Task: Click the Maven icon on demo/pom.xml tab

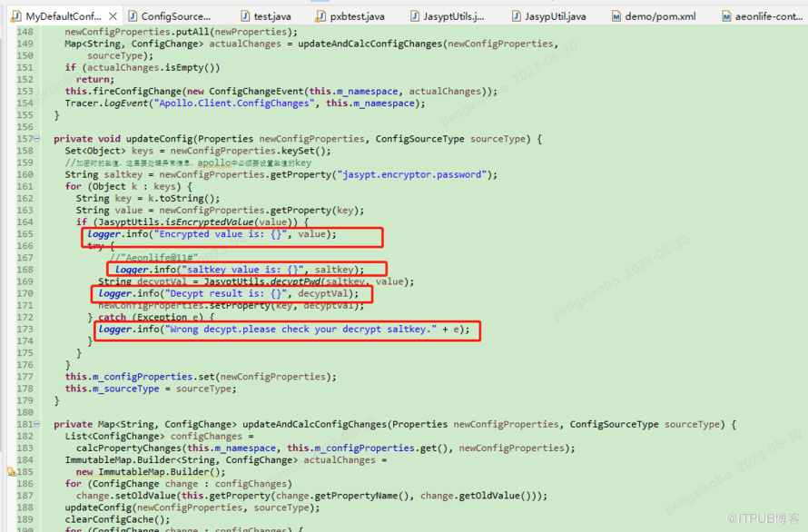Action: click(x=616, y=16)
